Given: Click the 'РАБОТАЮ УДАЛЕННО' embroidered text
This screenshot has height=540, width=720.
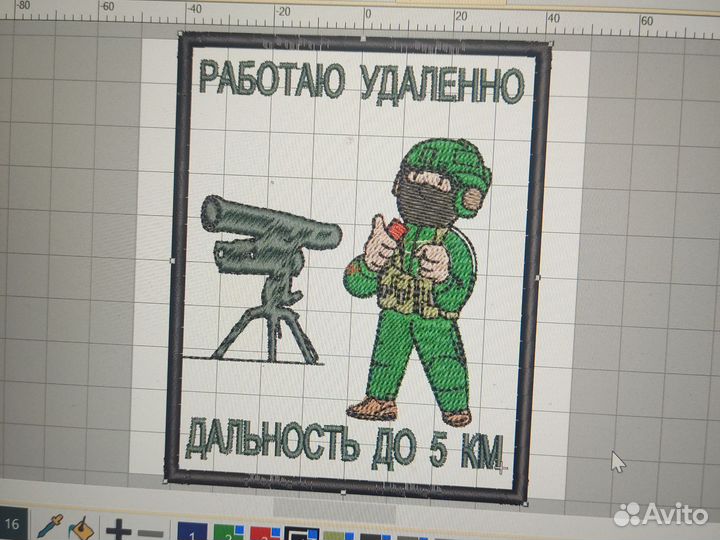Looking at the screenshot, I should click(362, 84).
